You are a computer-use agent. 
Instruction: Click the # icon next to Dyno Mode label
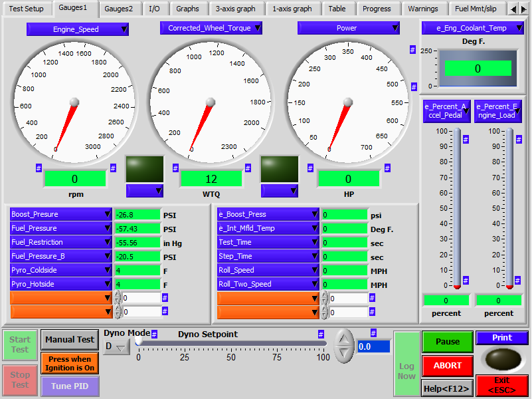tap(154, 334)
